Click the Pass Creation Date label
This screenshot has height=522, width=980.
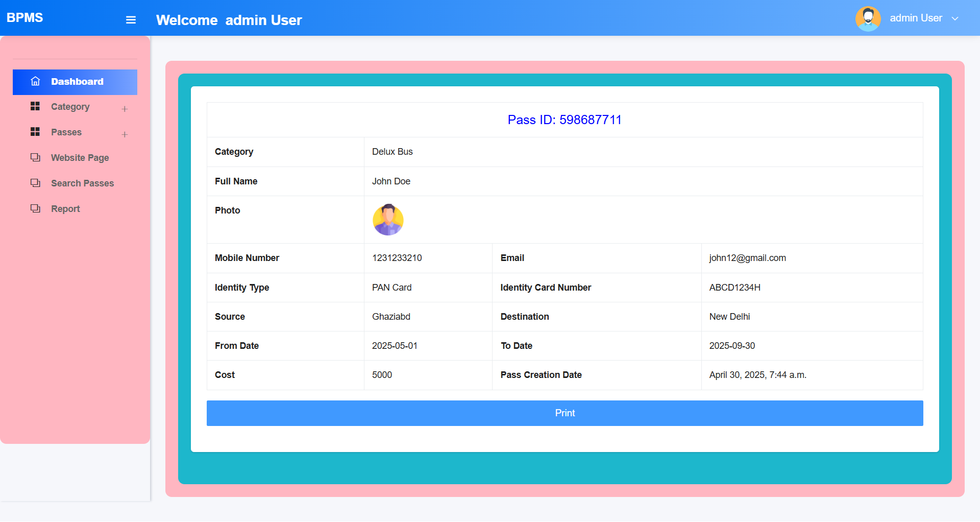coord(541,375)
